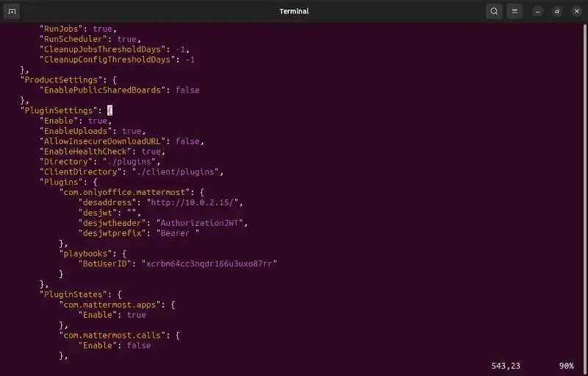Click the http://10.0.2.15/ address string

coord(194,202)
